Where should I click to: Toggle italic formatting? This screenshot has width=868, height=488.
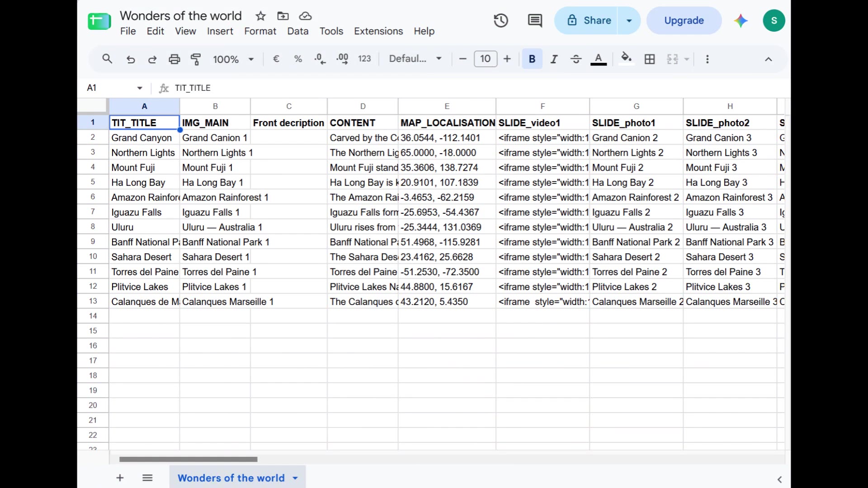tap(554, 59)
